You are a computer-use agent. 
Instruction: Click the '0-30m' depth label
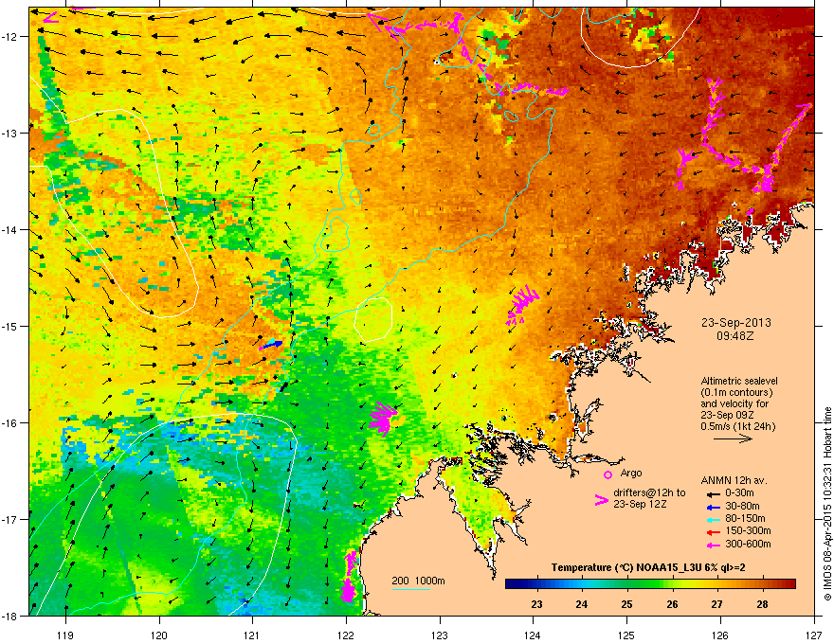[x=739, y=493]
